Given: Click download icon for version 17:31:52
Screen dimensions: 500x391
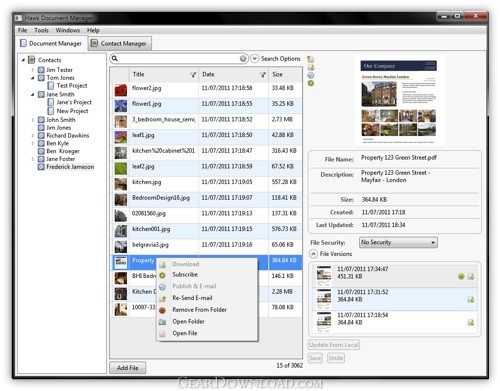Looking at the screenshot, I should click(471, 299).
